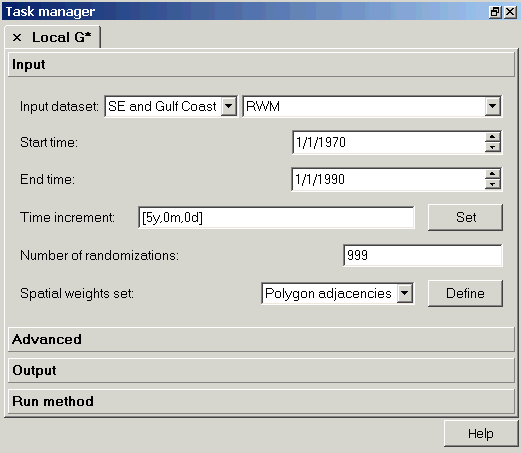Open Help for the task manager

click(x=481, y=433)
